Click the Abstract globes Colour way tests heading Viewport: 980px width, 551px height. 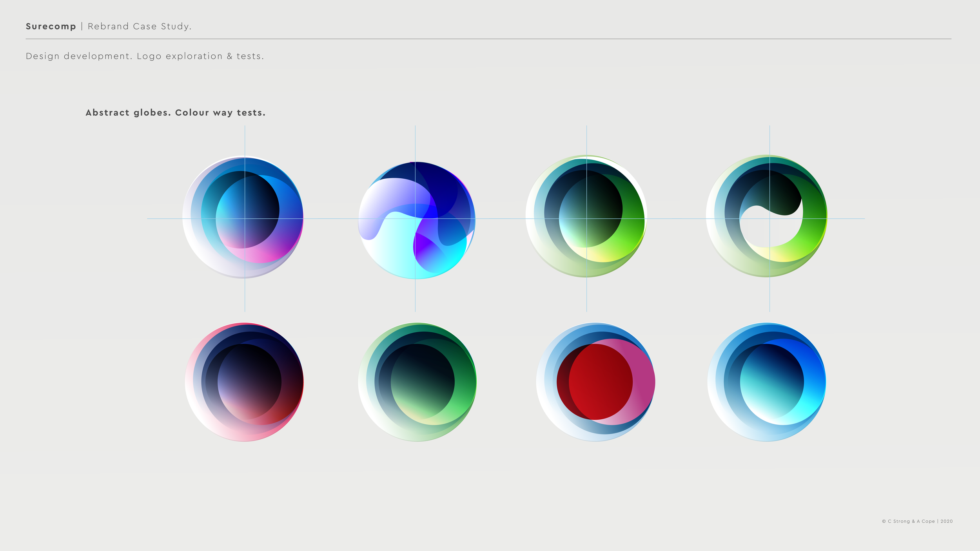point(175,113)
